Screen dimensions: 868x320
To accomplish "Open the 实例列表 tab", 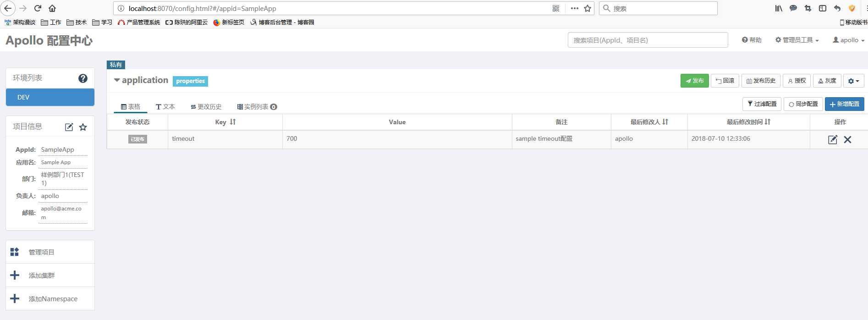I will pyautogui.click(x=257, y=106).
